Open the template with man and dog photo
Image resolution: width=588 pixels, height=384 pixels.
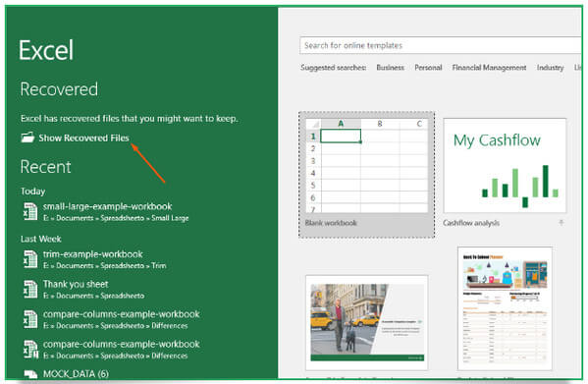(x=367, y=322)
